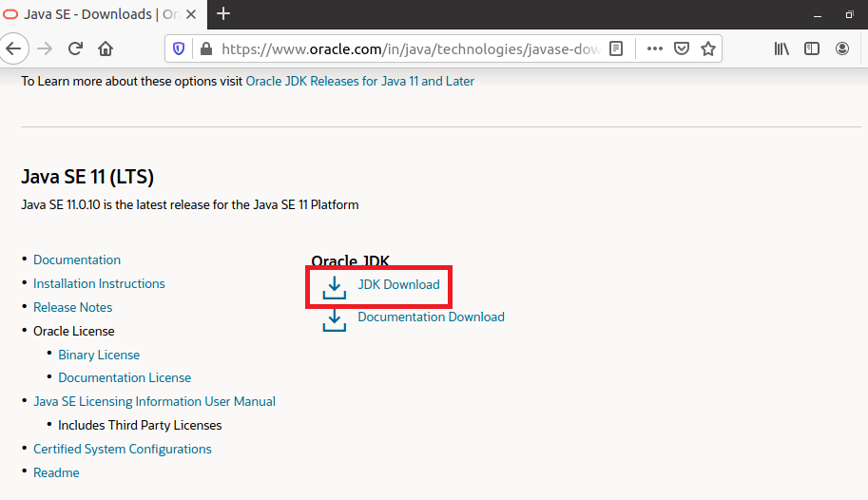
Task: Open the Installation Instructions link
Action: [x=99, y=284]
